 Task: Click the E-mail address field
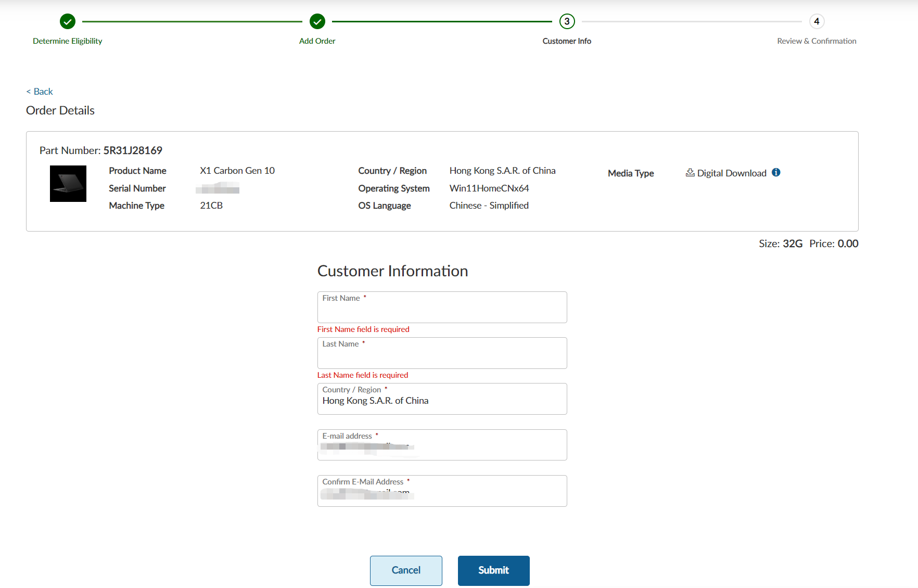pos(442,445)
